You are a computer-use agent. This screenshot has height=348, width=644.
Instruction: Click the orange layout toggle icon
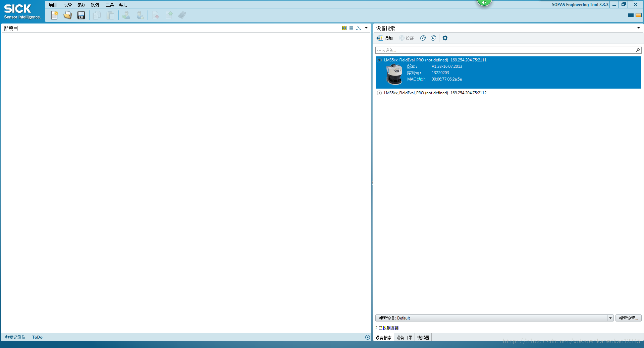tap(639, 15)
